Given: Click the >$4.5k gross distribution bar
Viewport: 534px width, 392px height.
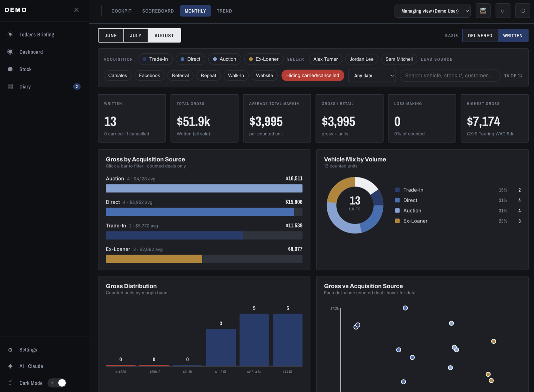Looking at the screenshot, I should (288, 340).
